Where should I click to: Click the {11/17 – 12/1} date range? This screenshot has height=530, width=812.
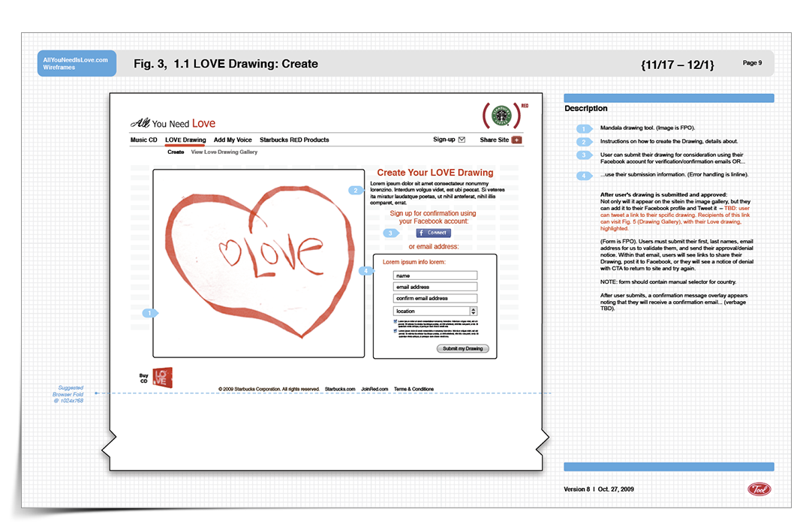coord(678,65)
